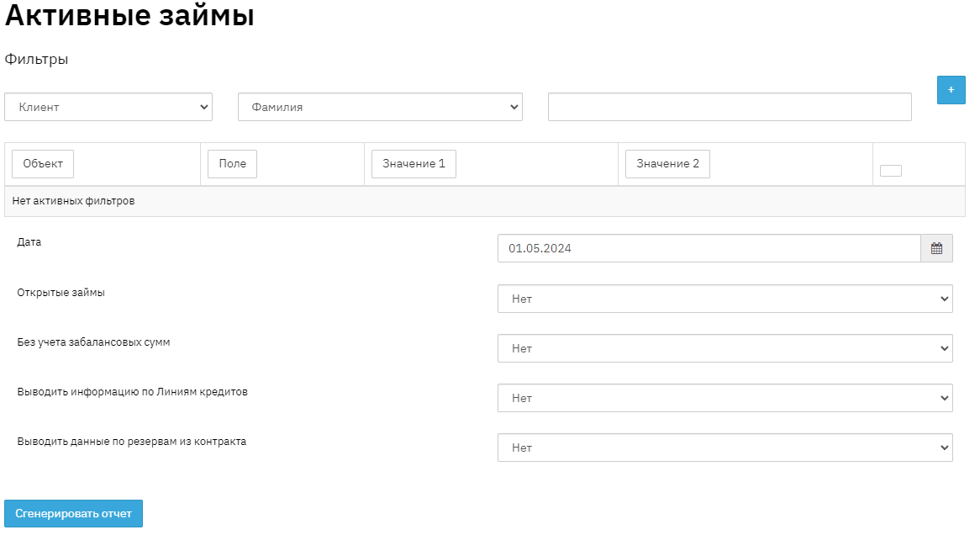Click the Значение 2 header button
Viewport: 980px width, 535px height.
[x=667, y=164]
